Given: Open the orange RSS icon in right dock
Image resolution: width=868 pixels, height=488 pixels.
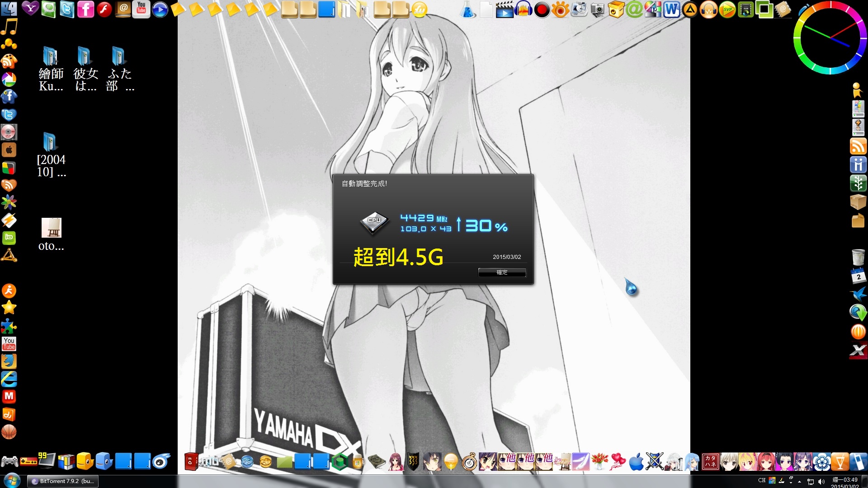Looking at the screenshot, I should [x=858, y=146].
